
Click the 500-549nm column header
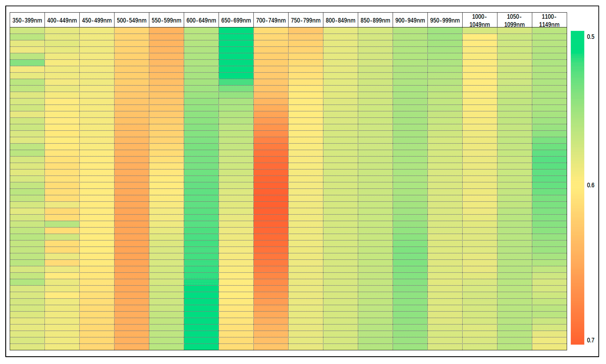[132, 20]
